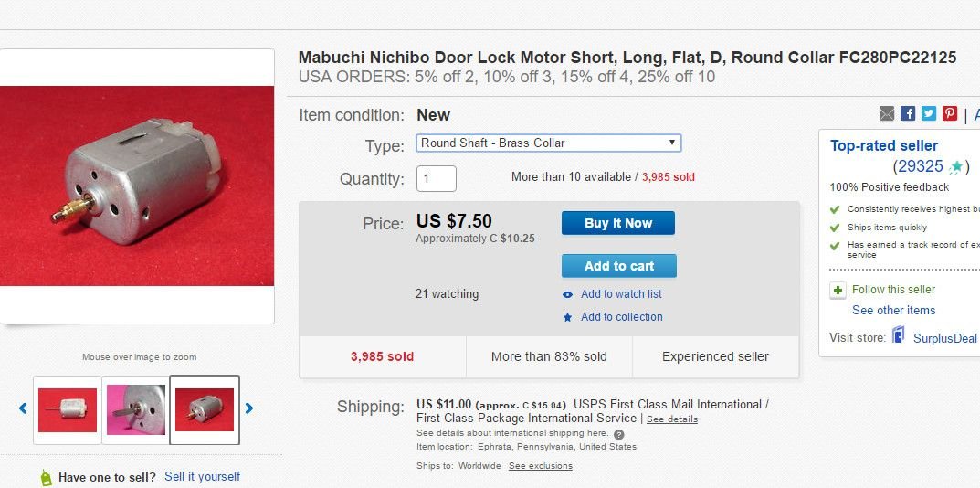Screen dimensions: 980x488
Task: Click the shipping info question mark icon
Action: click(x=618, y=434)
